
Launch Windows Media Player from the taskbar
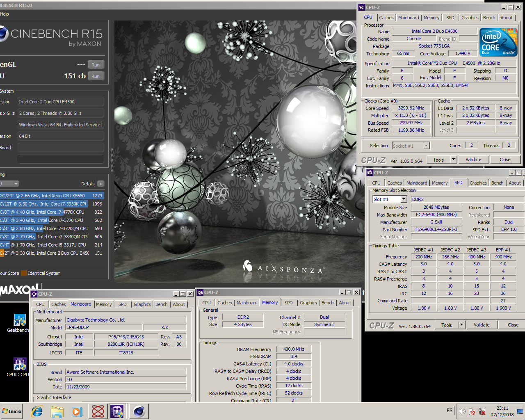[x=77, y=411]
